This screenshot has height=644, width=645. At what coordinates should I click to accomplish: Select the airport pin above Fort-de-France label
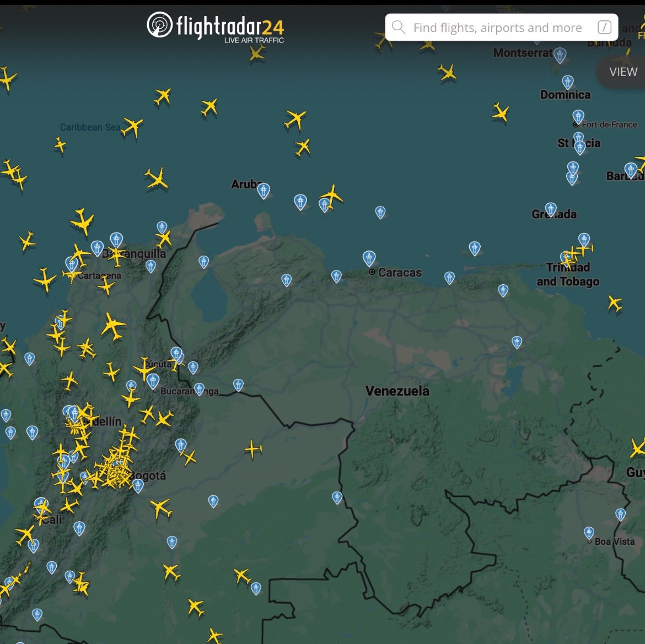tap(578, 117)
